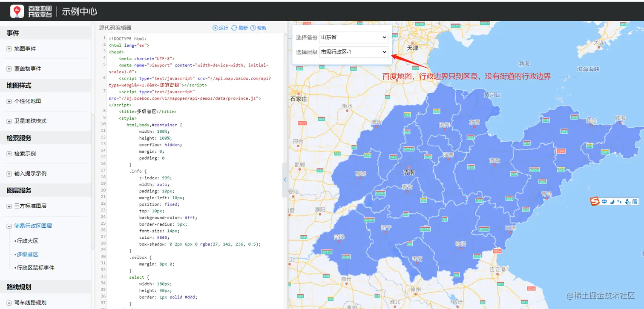Select the 检索服务 sidebar section header
The width and height of the screenshot is (644, 309).
46,138
